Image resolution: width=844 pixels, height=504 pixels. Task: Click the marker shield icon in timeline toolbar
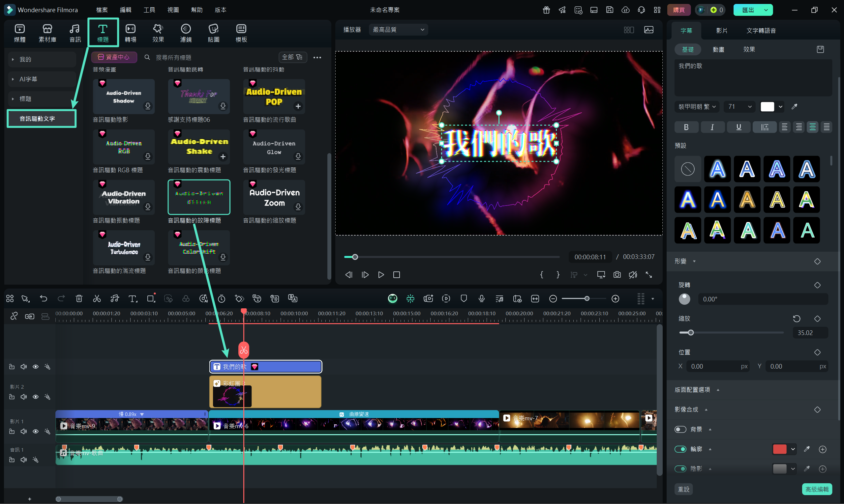coord(464,298)
